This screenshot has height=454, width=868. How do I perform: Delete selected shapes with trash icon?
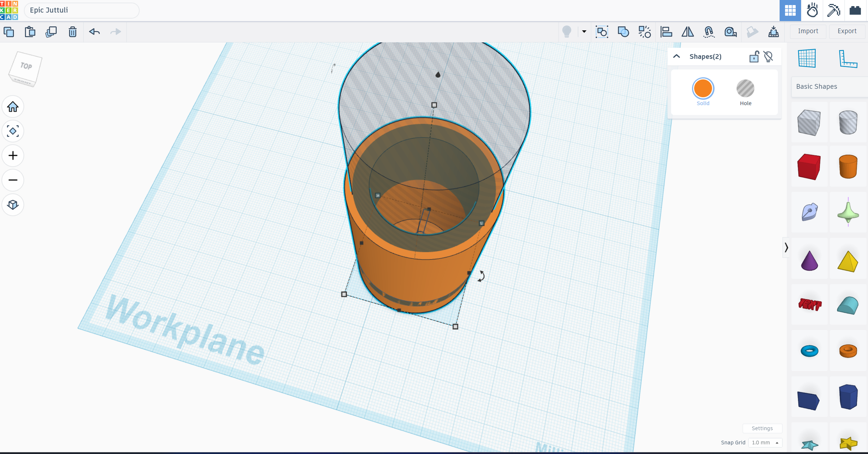[72, 32]
